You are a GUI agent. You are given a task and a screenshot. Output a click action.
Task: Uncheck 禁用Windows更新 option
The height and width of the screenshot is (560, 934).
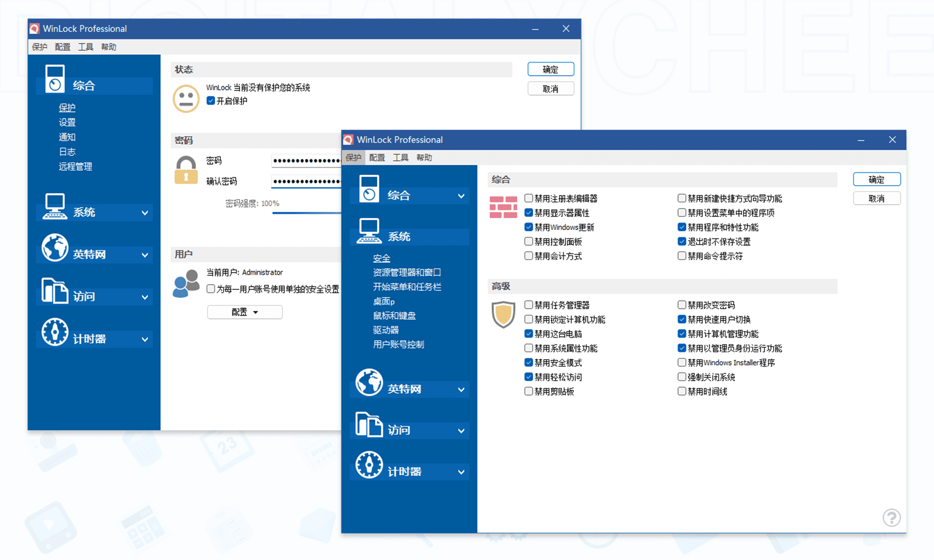pyautogui.click(x=529, y=227)
